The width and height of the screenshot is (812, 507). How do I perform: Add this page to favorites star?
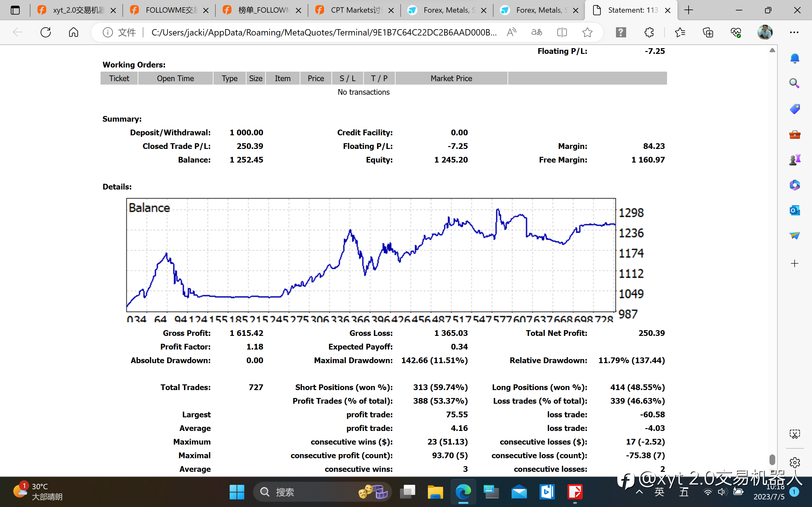click(587, 32)
